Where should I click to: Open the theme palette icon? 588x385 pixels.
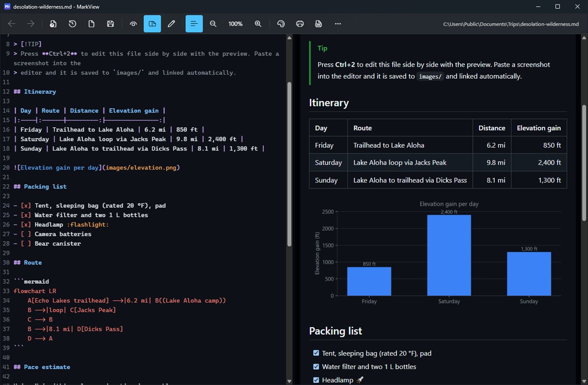(281, 23)
